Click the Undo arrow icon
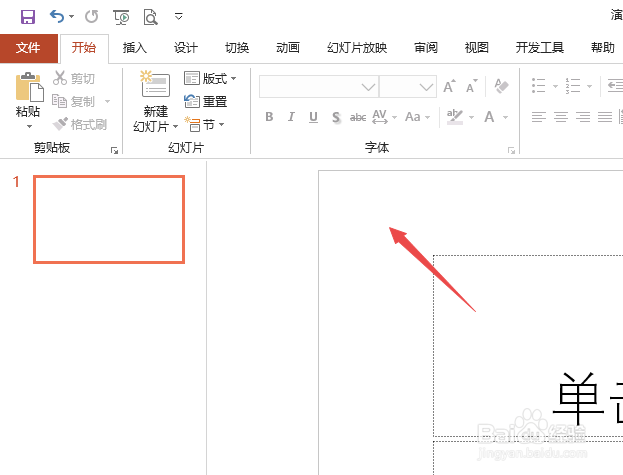The height and width of the screenshot is (475, 623). point(57,17)
